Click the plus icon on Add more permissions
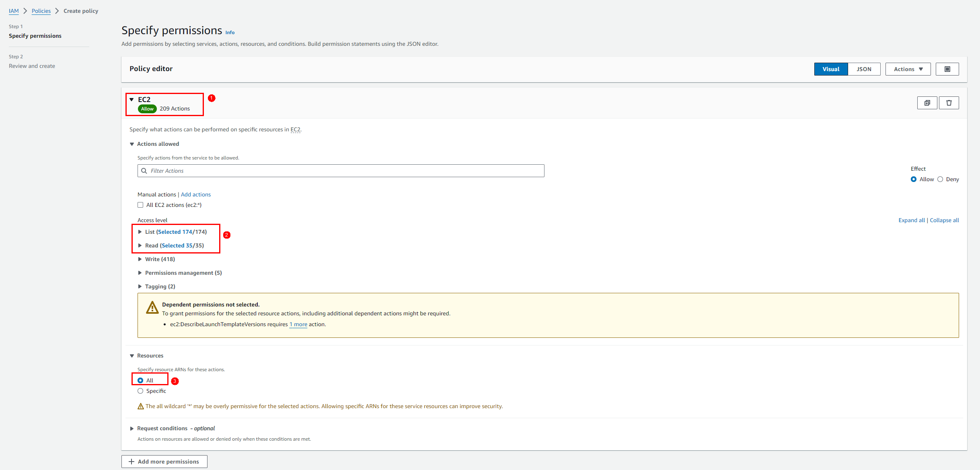 [131, 462]
